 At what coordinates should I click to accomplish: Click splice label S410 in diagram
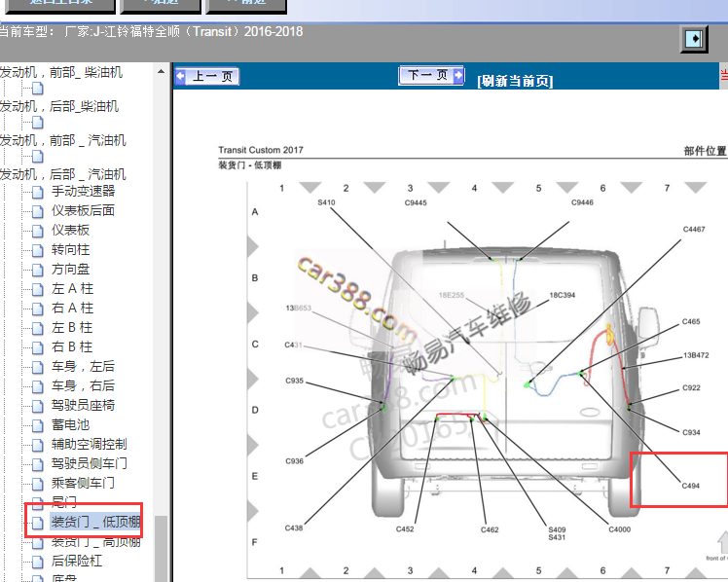click(326, 202)
